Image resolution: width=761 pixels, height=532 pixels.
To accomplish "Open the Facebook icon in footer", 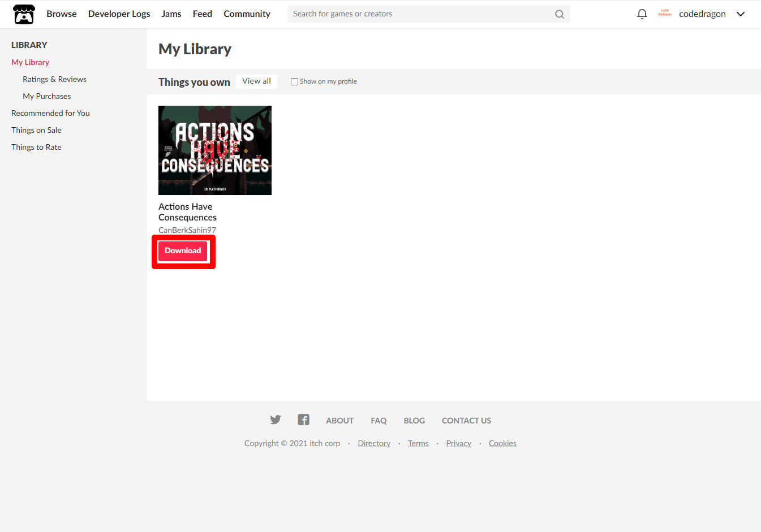I will click(304, 419).
